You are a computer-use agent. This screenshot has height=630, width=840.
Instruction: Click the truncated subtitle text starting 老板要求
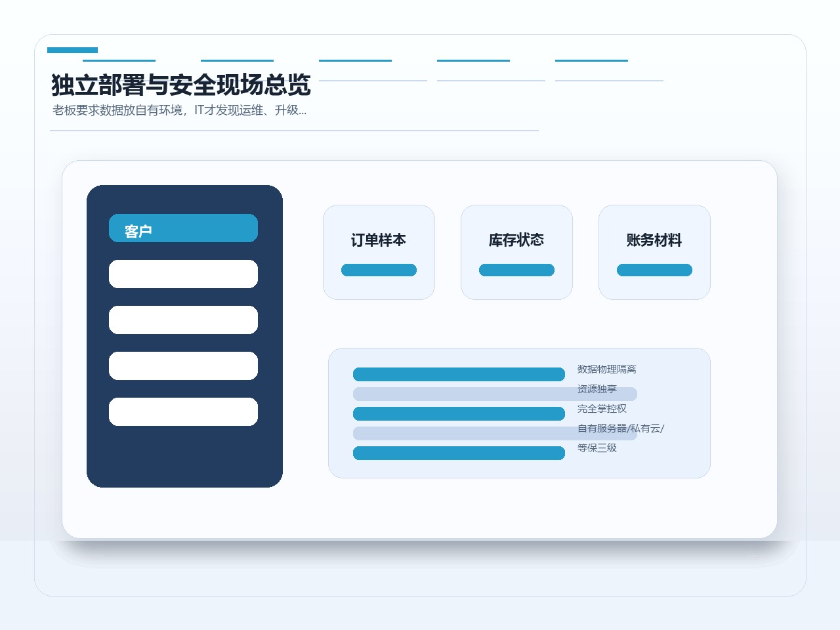click(179, 110)
